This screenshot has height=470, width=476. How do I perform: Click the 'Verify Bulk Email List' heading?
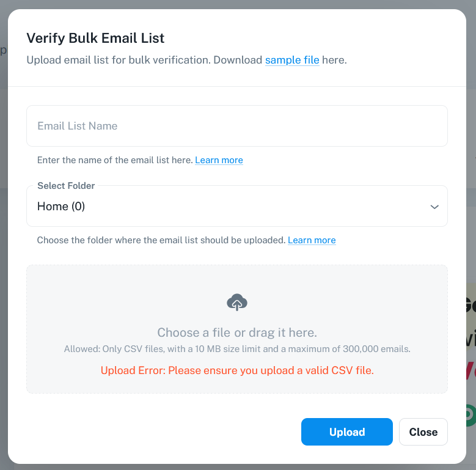(95, 38)
